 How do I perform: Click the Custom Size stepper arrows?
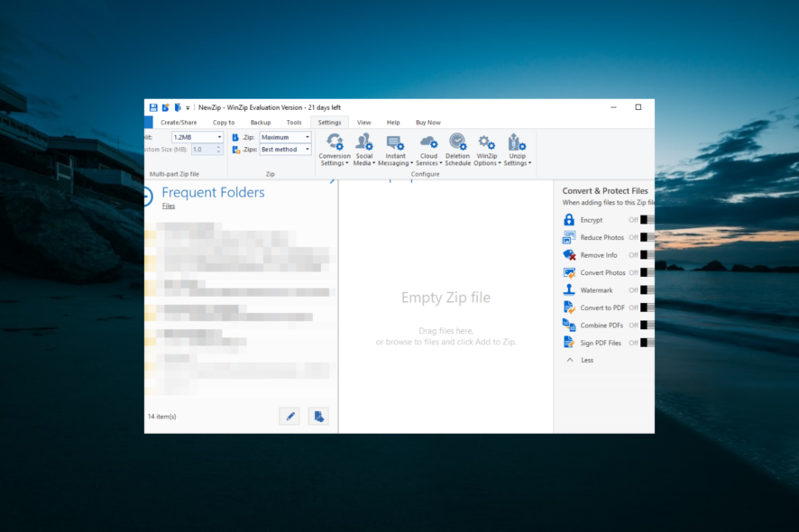(218, 150)
